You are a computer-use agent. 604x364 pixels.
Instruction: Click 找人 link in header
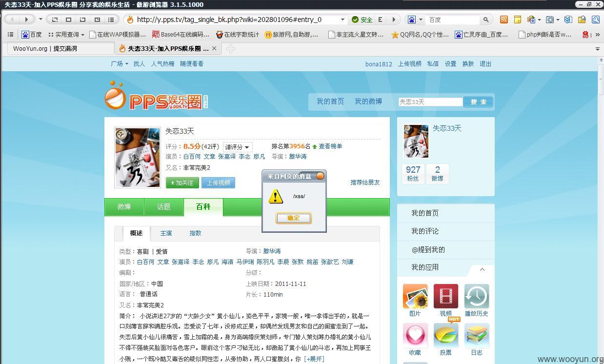pos(139,63)
